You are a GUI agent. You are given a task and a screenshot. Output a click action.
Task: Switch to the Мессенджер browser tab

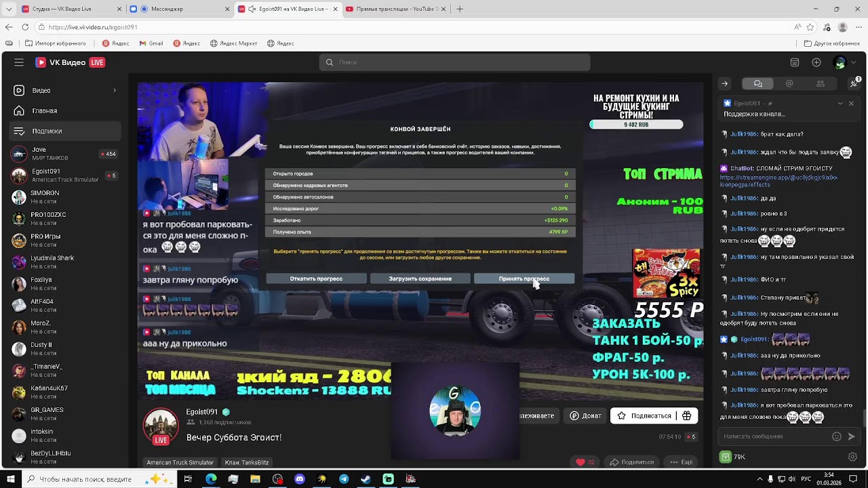179,9
